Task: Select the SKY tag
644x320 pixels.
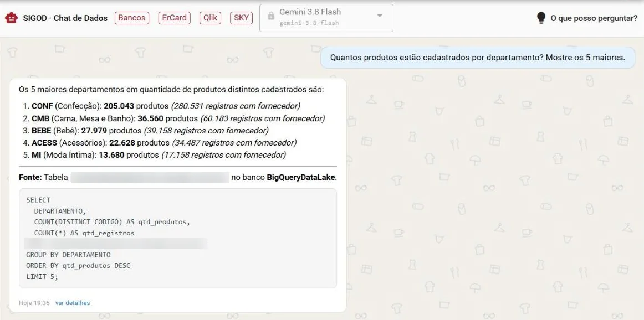Action: (241, 18)
